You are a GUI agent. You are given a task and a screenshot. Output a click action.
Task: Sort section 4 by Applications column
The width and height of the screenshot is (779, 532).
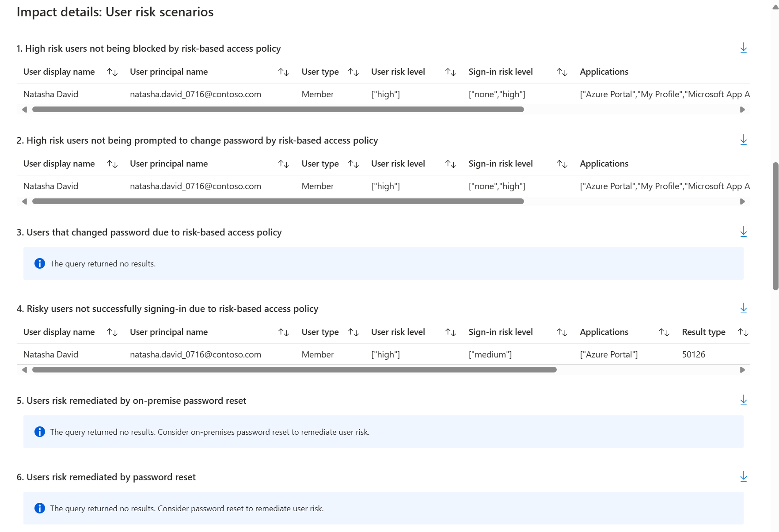(664, 332)
